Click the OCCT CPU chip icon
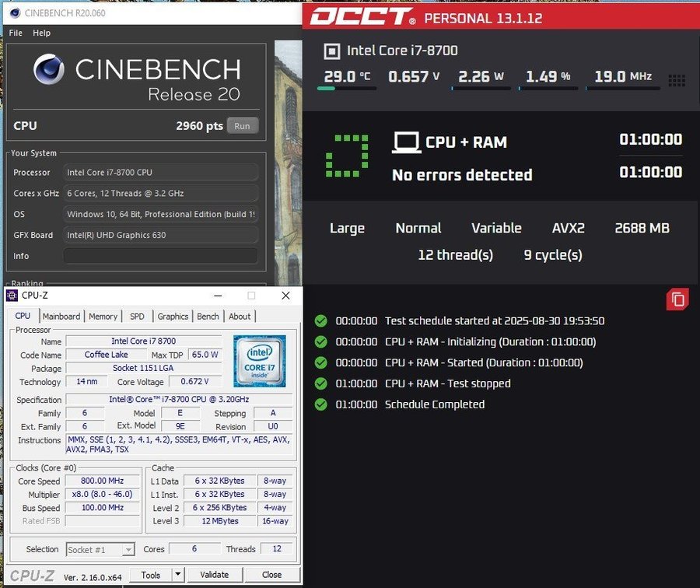700x588 pixels. (331, 51)
